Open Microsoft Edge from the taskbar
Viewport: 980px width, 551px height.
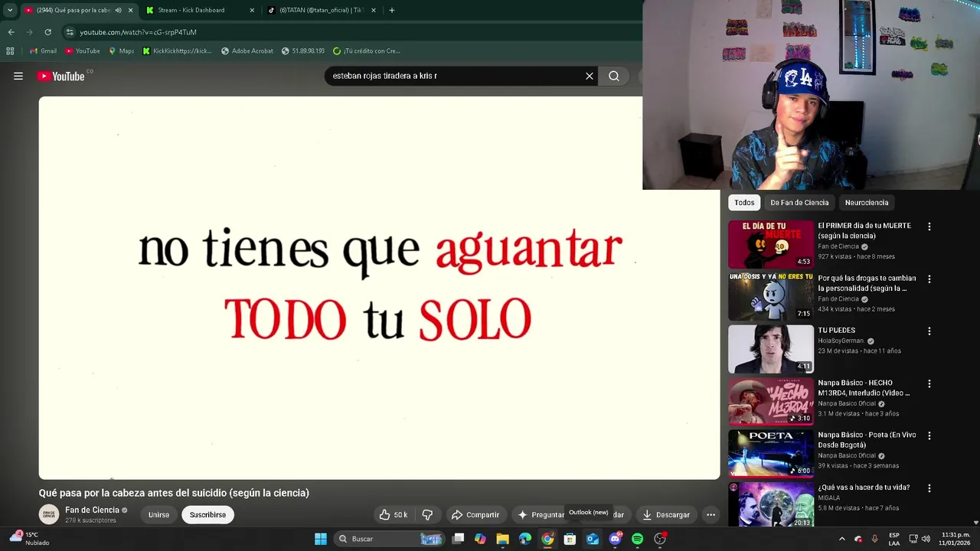click(524, 539)
